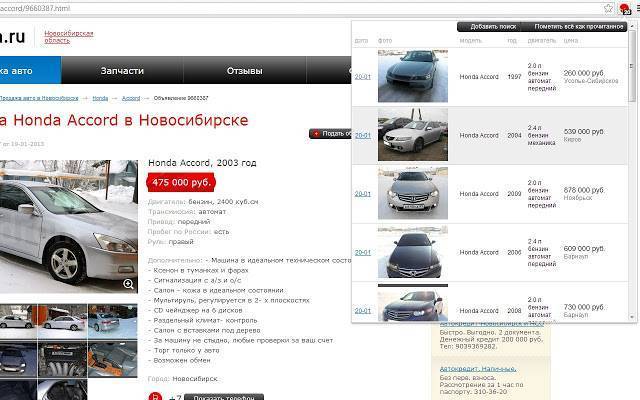Click the Accord breadcrumb link
This screenshot has height=400, width=640.
tap(131, 98)
